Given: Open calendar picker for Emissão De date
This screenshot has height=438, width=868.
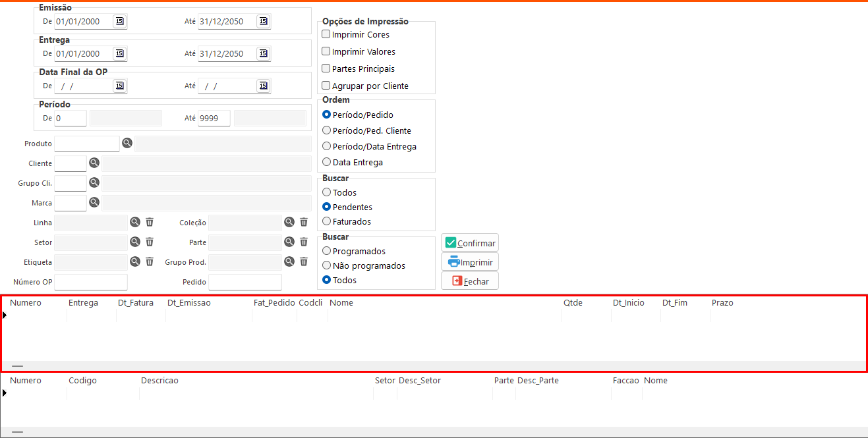Looking at the screenshot, I should [x=119, y=21].
